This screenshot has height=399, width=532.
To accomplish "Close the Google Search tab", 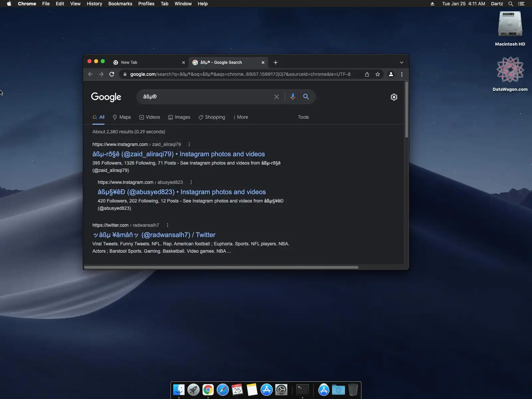I will pyautogui.click(x=263, y=63).
